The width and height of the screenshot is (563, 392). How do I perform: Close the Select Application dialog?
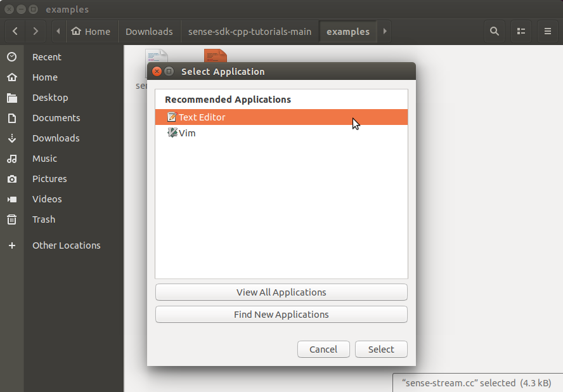(157, 72)
